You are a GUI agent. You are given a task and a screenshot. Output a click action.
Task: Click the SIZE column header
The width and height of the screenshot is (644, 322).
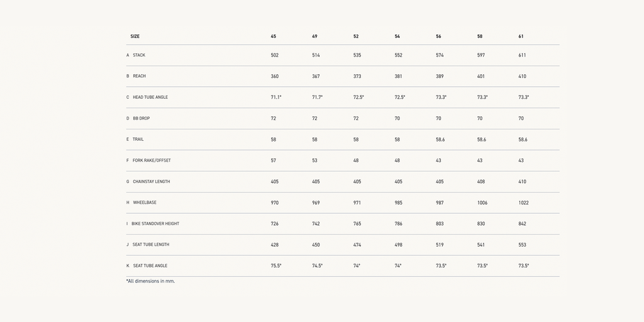pyautogui.click(x=135, y=36)
